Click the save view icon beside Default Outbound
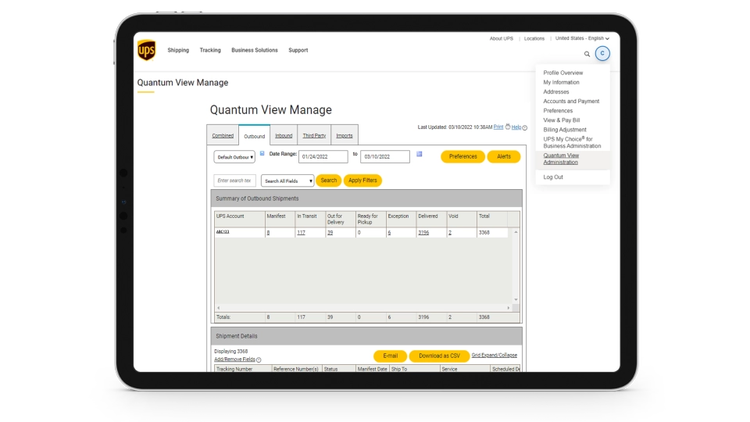This screenshot has height=422, width=750. coord(262,154)
